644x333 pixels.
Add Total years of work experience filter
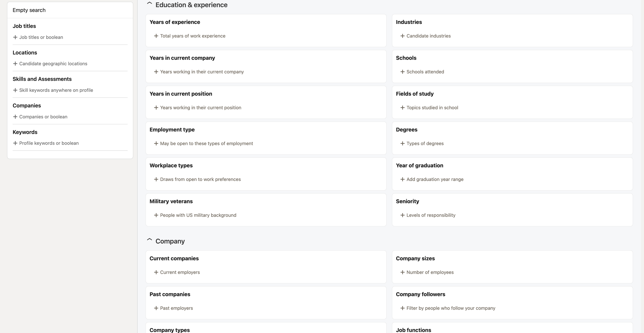click(x=190, y=36)
